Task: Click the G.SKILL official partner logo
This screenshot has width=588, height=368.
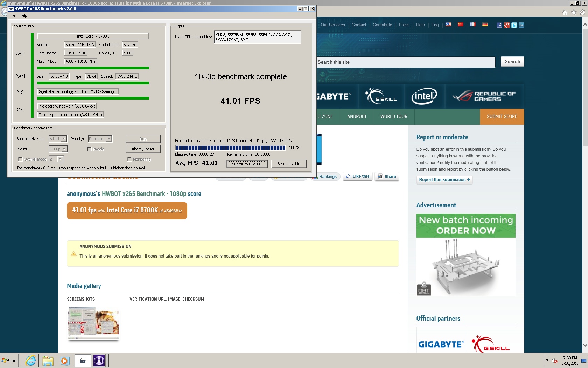Action: click(x=491, y=344)
